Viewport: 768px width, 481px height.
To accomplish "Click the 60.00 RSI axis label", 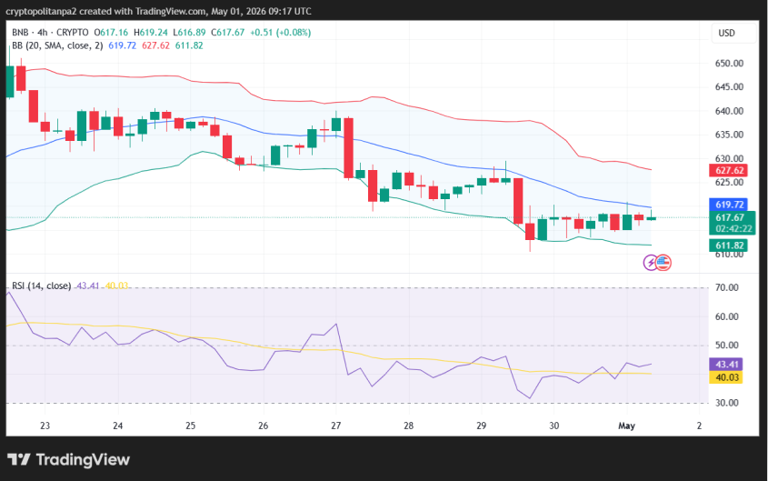I will (x=726, y=316).
